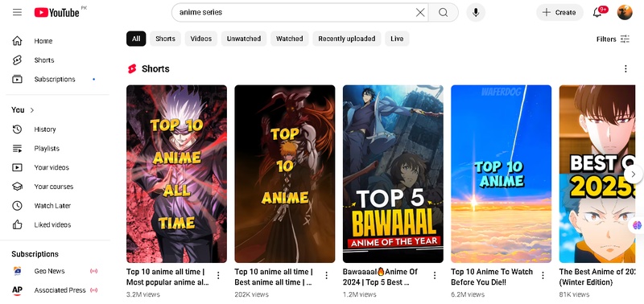The width and height of the screenshot is (644, 304).
Task: Click the Your videos play icon
Action: (17, 167)
